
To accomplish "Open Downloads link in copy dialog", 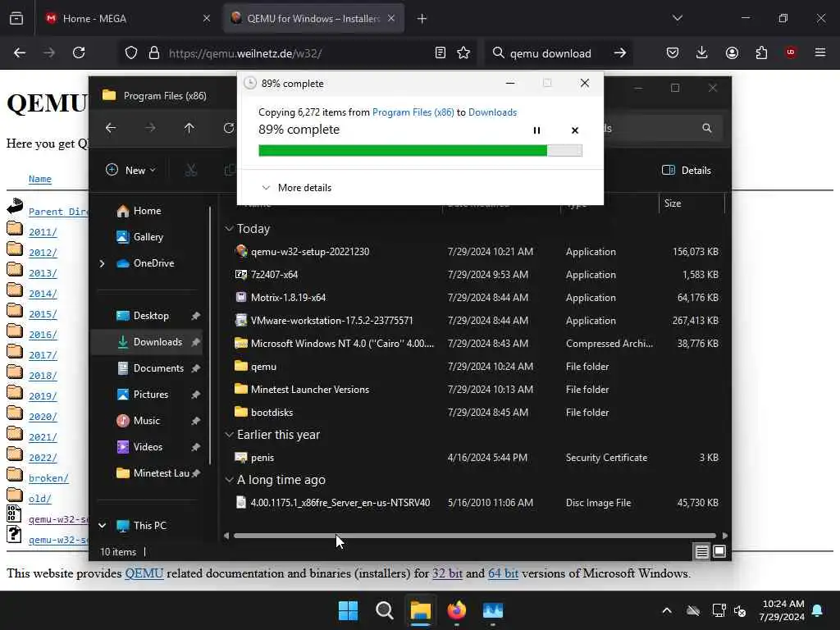I will coord(492,112).
